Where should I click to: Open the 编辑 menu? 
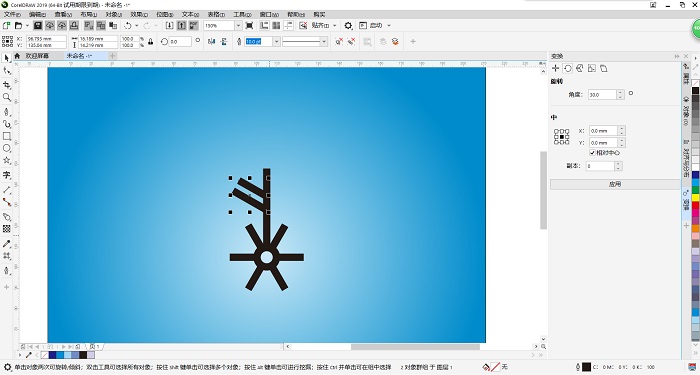click(x=38, y=15)
